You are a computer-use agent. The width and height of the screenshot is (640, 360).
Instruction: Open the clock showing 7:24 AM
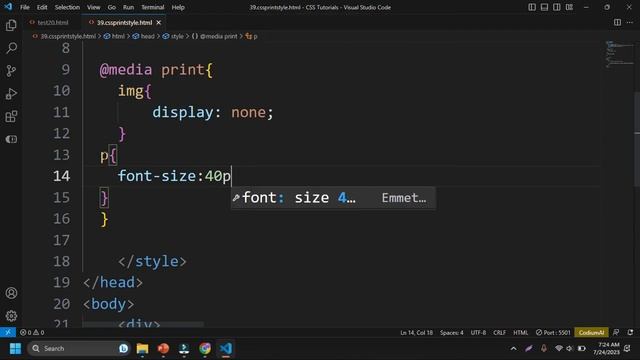click(606, 349)
